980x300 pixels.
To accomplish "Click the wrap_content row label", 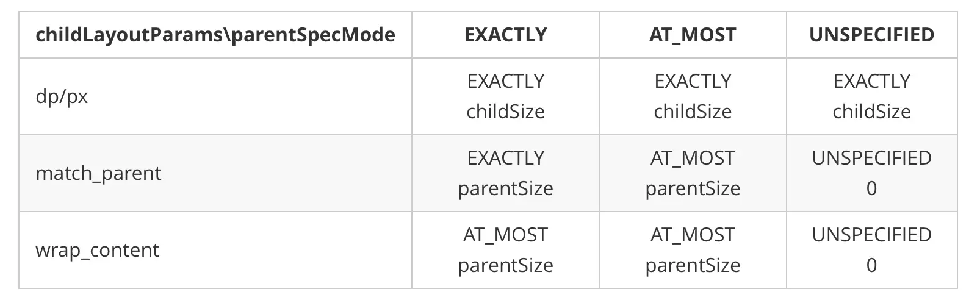I will click(x=97, y=250).
